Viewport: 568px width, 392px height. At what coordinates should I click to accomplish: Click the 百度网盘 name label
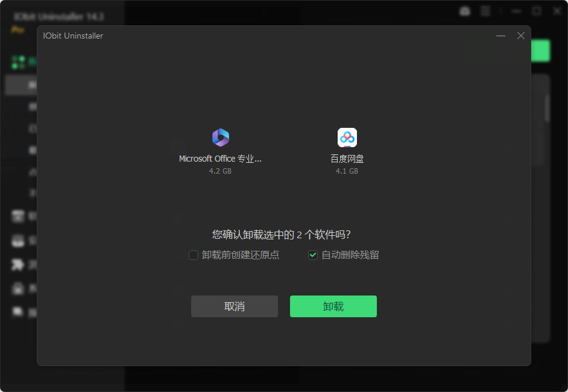coord(347,159)
